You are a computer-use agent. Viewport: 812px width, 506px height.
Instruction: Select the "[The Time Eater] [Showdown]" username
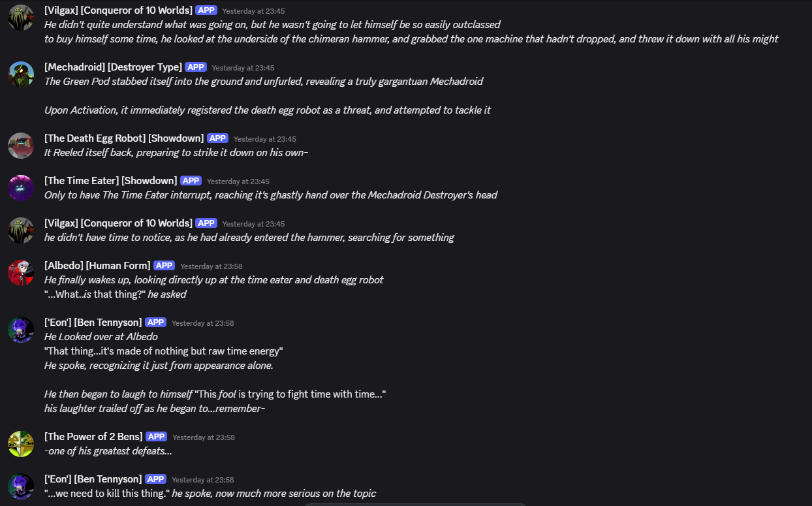click(110, 181)
